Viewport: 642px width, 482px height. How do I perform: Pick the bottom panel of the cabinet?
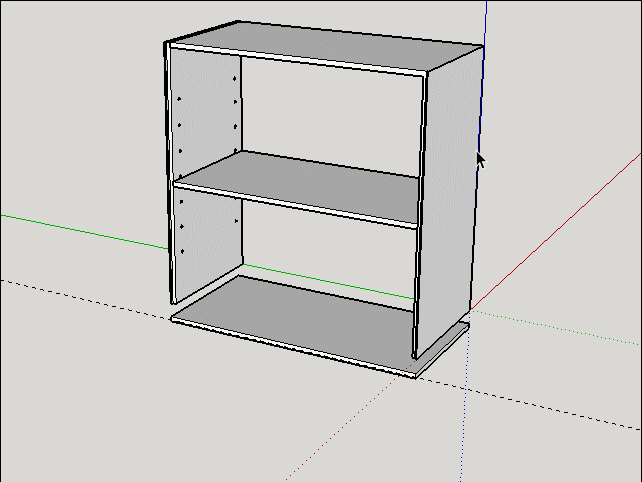[x=295, y=317]
